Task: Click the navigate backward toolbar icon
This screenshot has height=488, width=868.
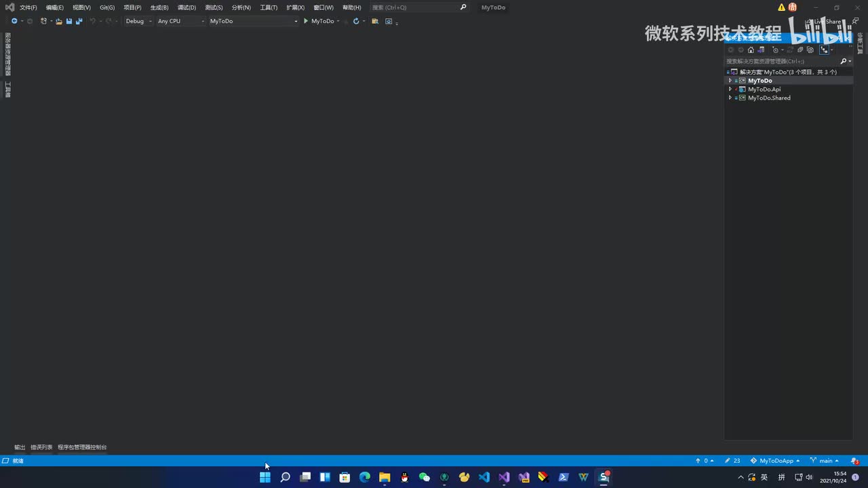Action: pyautogui.click(x=14, y=21)
